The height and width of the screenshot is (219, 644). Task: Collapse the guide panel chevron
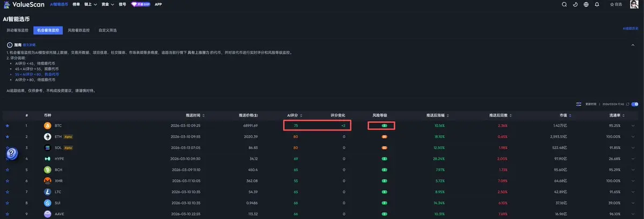pos(633,45)
